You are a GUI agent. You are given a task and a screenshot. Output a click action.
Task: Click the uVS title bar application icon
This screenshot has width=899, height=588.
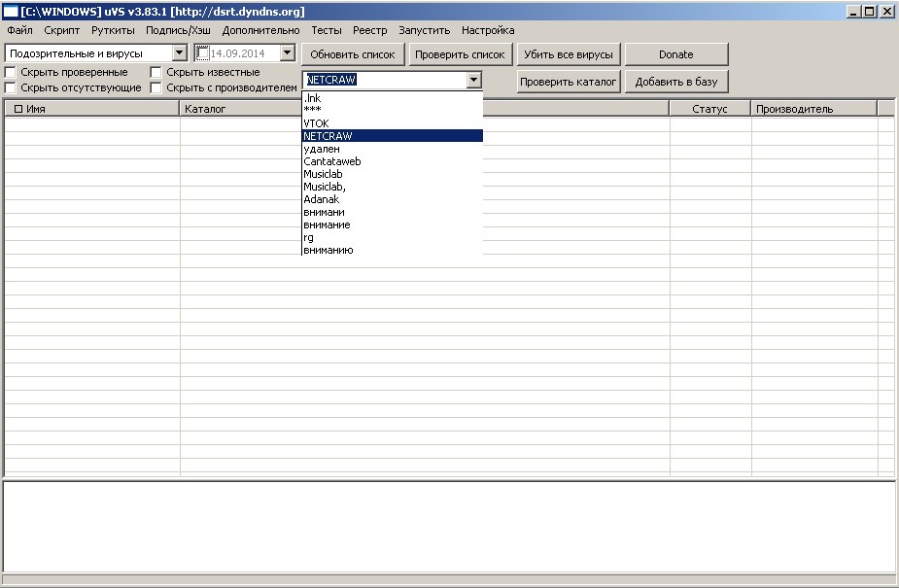tap(11, 12)
